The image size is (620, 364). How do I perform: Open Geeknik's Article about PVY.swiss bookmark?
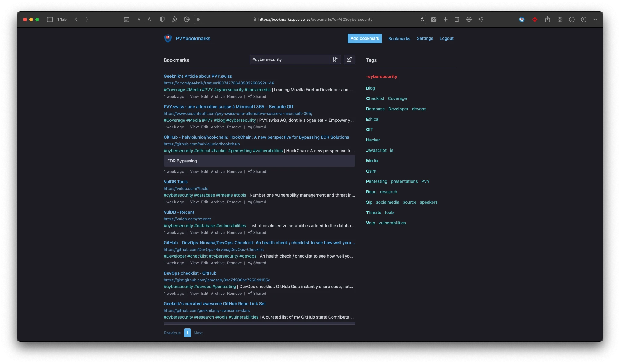(x=198, y=76)
